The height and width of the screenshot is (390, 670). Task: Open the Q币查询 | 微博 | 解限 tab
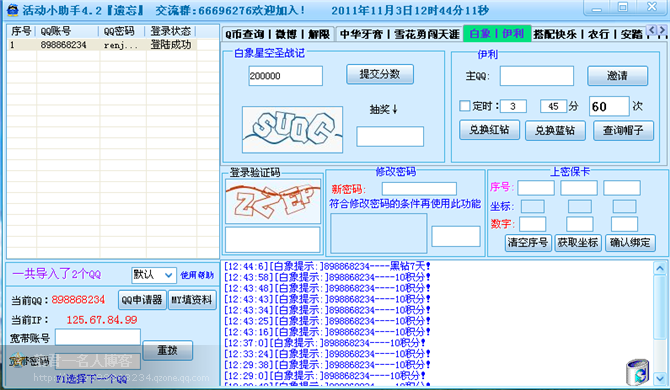[278, 34]
